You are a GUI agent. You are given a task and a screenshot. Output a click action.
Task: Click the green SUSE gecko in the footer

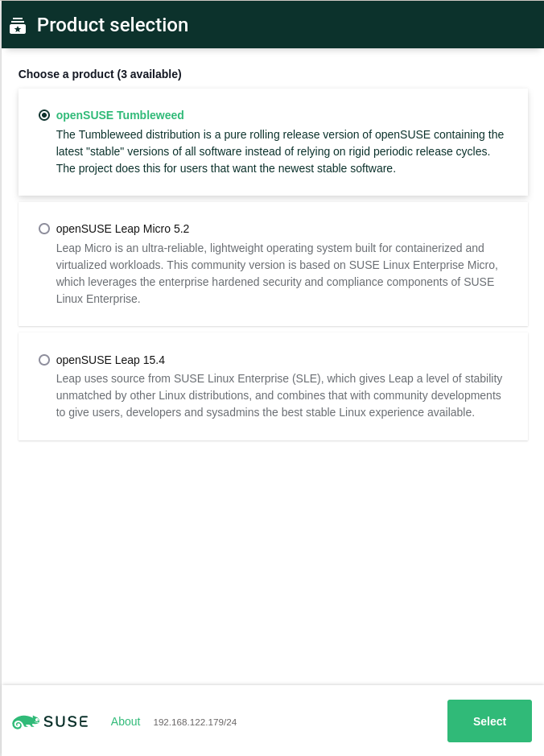tap(26, 721)
